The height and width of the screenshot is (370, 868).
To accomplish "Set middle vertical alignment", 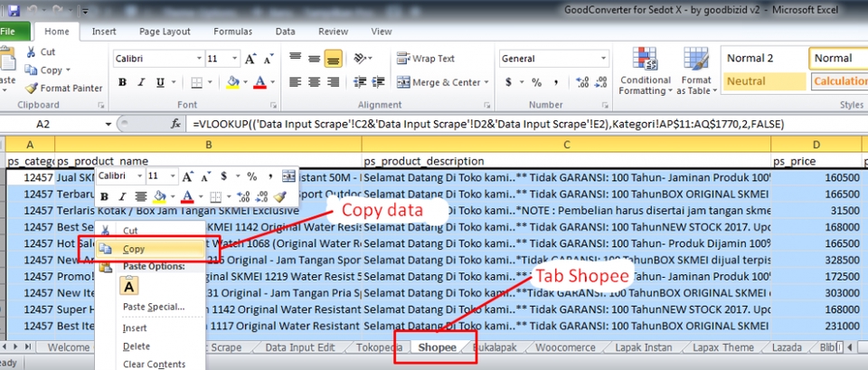I will [314, 58].
